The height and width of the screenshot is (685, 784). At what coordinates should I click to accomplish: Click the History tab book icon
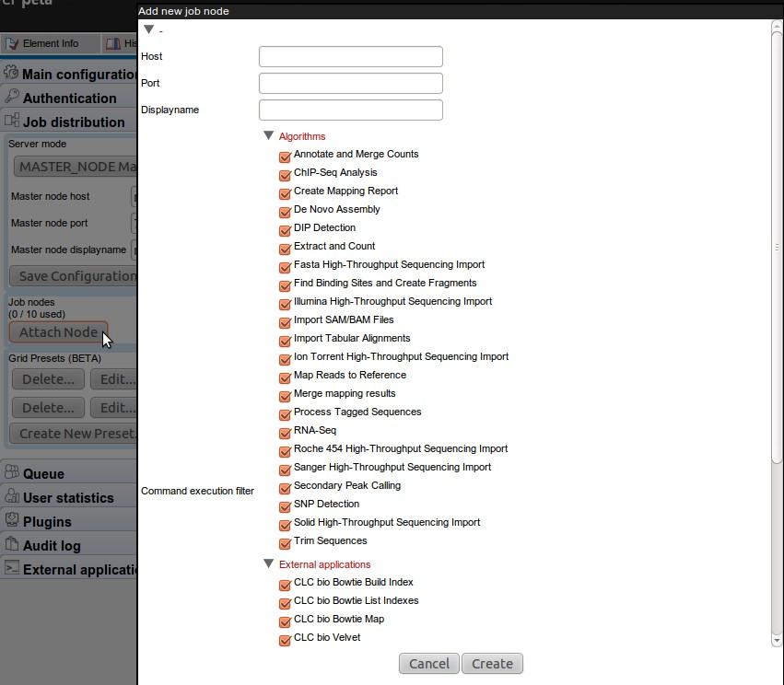point(113,44)
